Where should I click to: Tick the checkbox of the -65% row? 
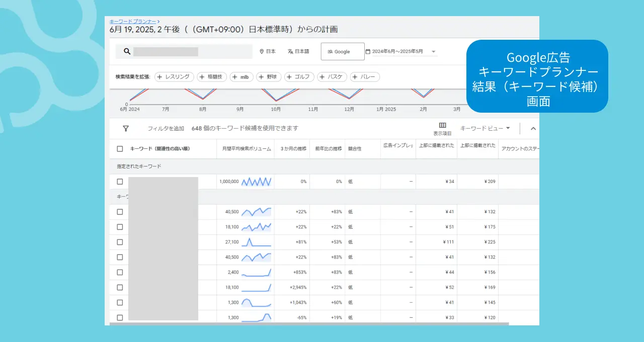coord(120,317)
